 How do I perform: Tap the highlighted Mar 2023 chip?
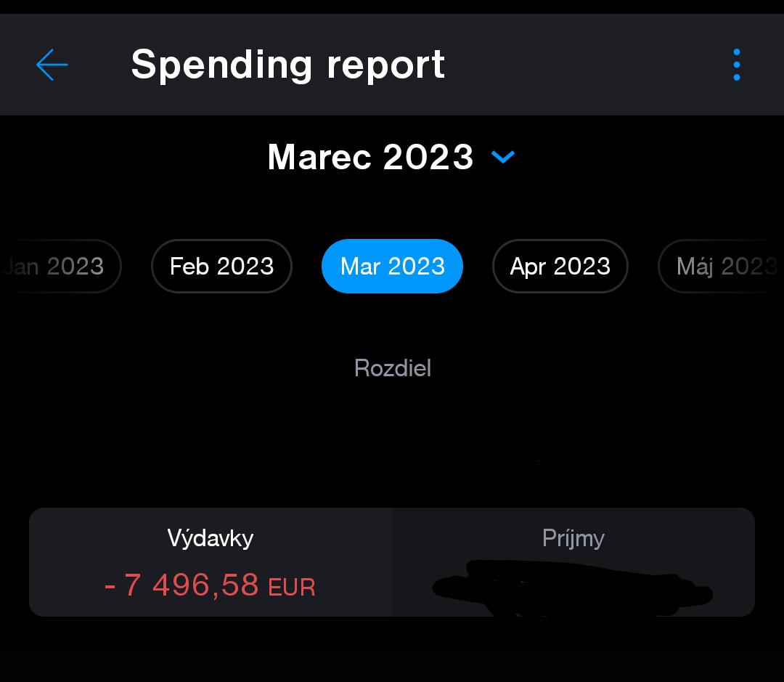(392, 267)
